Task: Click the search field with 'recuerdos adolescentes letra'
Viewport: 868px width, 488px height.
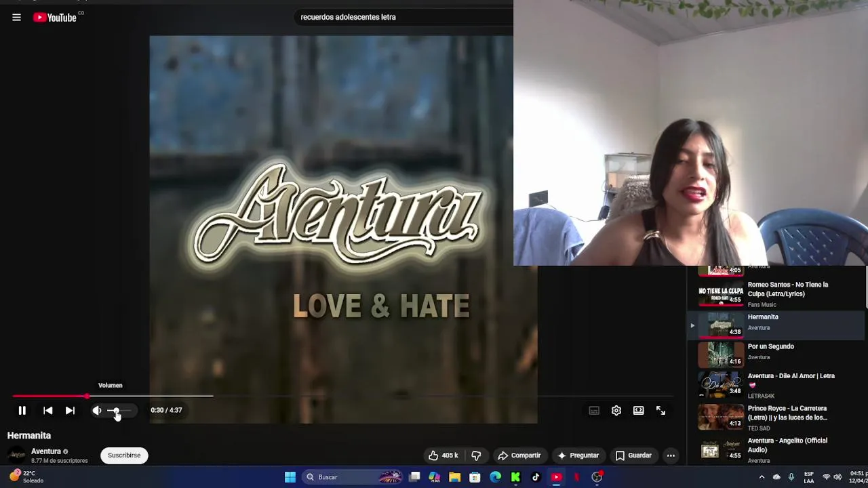Action: pyautogui.click(x=403, y=17)
